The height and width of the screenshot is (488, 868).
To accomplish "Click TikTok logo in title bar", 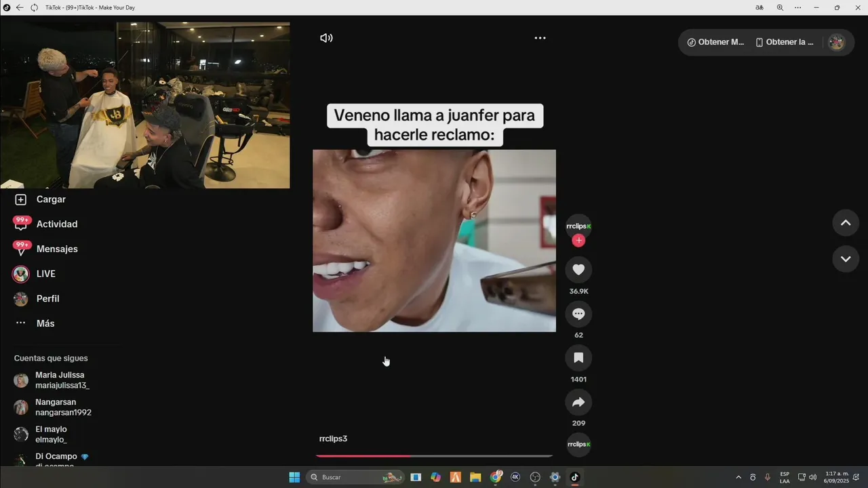I will coord(7,7).
